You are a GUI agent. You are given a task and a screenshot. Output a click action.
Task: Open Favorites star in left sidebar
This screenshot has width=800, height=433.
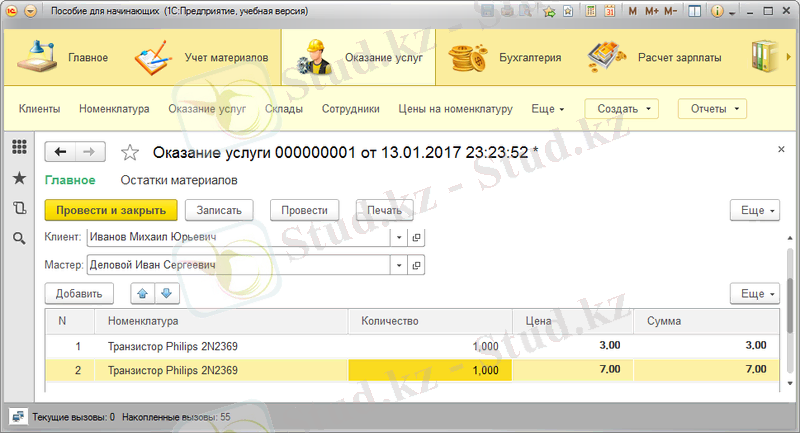pos(19,178)
